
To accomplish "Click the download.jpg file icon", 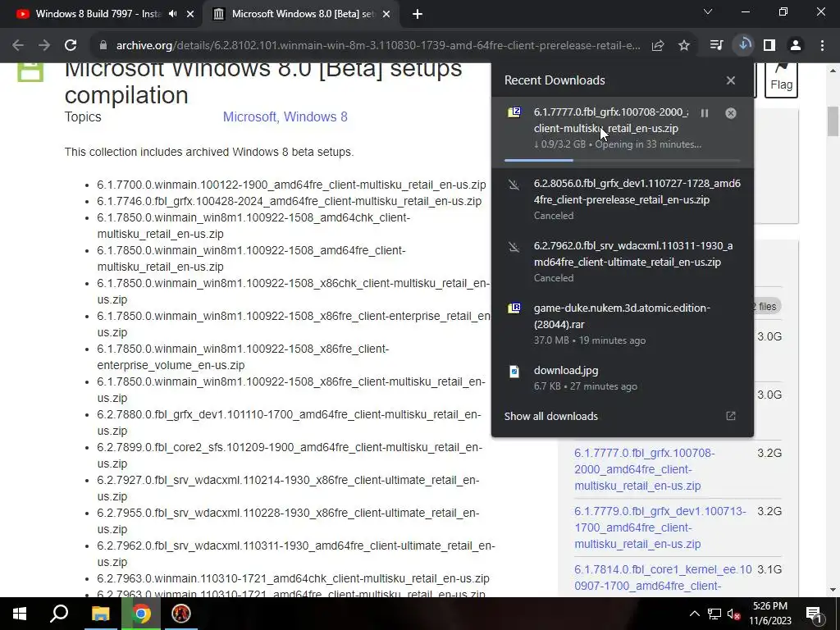I will 514,371.
